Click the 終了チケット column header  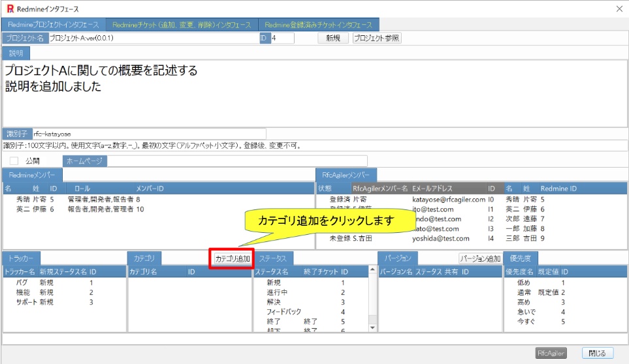click(x=321, y=271)
